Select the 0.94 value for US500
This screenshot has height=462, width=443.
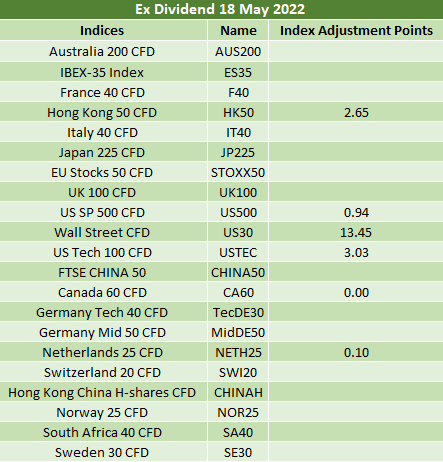tap(356, 213)
